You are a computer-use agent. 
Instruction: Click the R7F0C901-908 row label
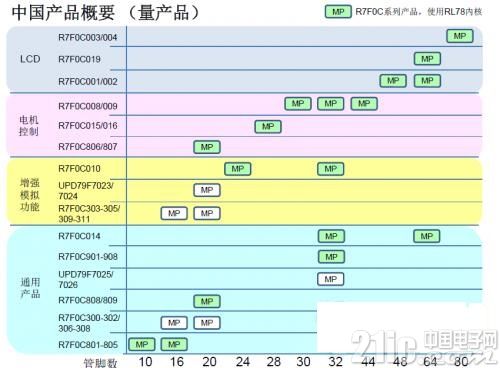pyautogui.click(x=88, y=257)
